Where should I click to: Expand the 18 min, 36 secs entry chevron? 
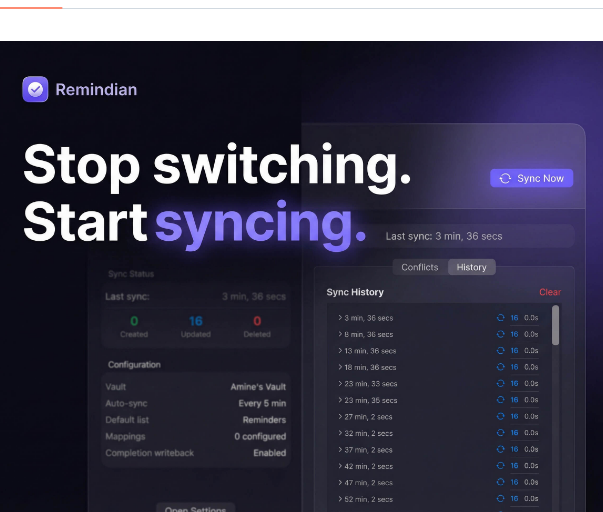pos(340,367)
